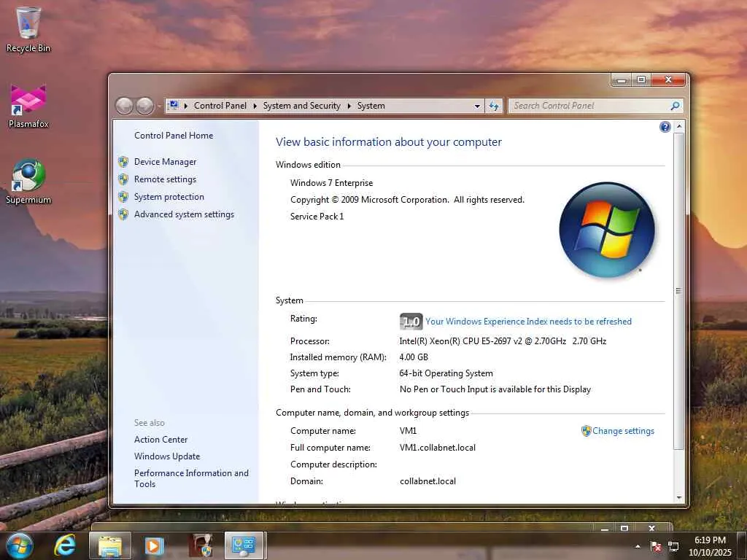Open Windows Media Player in taskbar
Screen dimensions: 747x560
pos(154,545)
